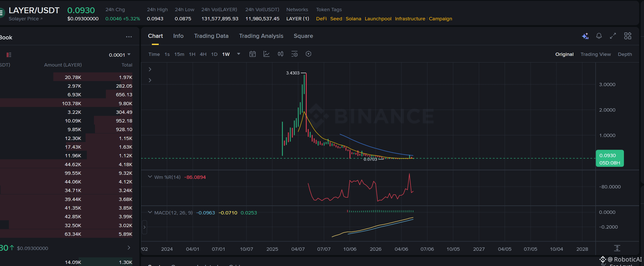Open the DeFi token tag
The height and width of the screenshot is (266, 644).
click(x=321, y=19)
